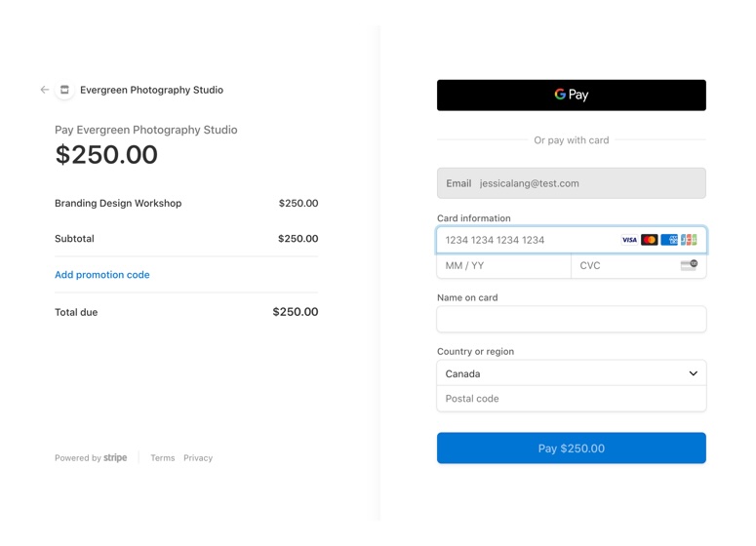Image resolution: width=756 pixels, height=546 pixels.
Task: Click the CVC input field
Action: tap(624, 265)
